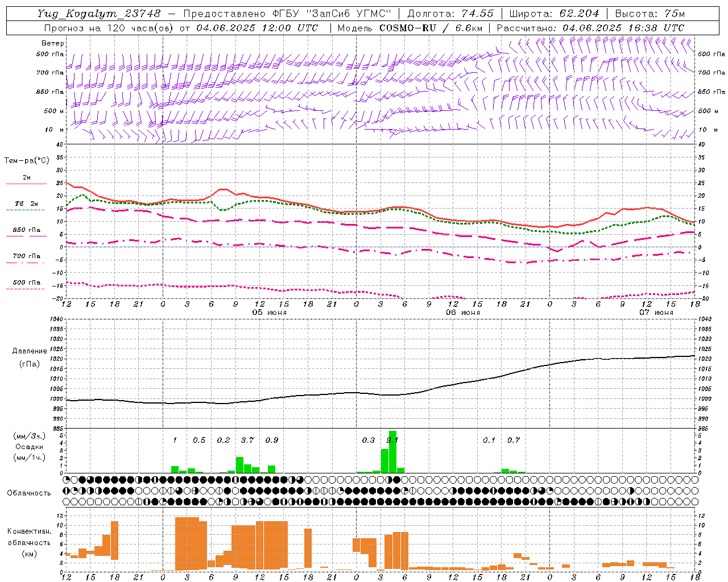Click the 'Давление' pressure panel label

click(x=29, y=351)
